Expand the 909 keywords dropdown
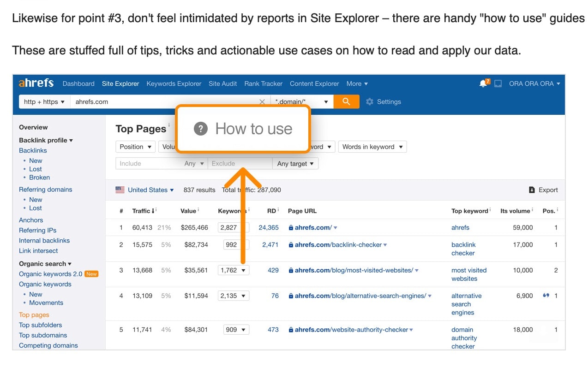588x379 pixels. click(x=236, y=330)
